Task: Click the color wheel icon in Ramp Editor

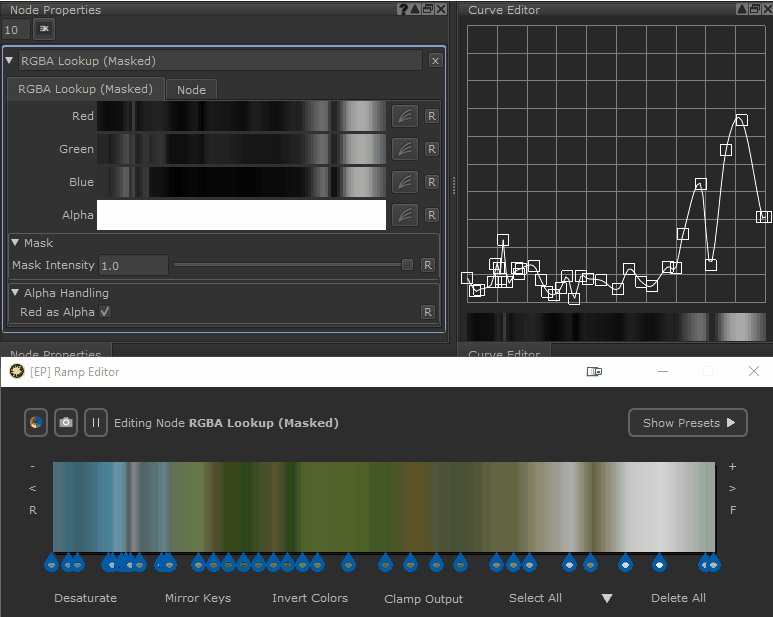Action: click(37, 422)
